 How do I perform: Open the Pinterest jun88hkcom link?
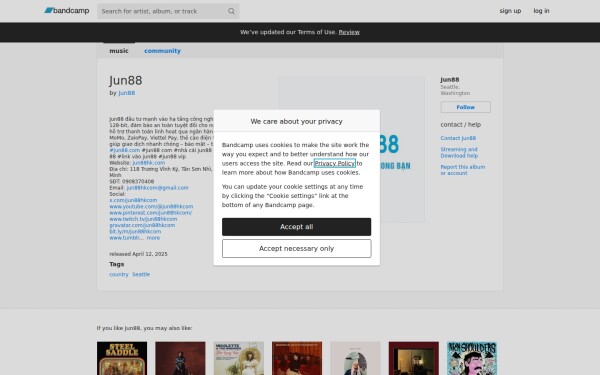click(150, 213)
